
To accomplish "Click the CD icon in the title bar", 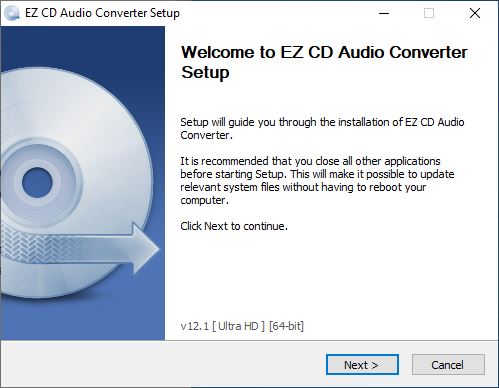I will click(x=12, y=13).
